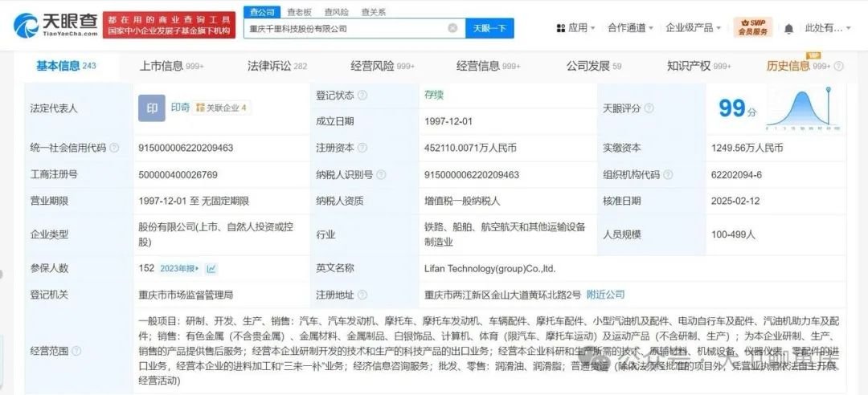Switch to 查公司 search tab
The height and width of the screenshot is (395, 868).
coord(262,12)
